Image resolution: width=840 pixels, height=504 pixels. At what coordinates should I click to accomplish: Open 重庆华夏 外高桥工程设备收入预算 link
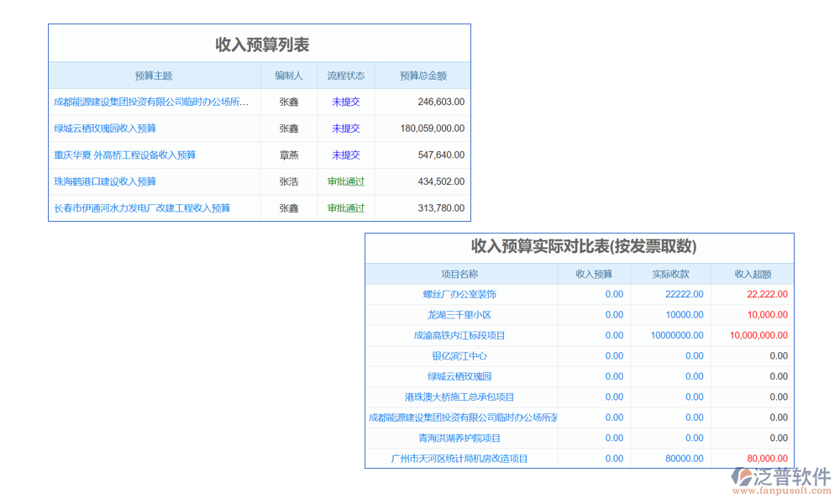124,155
